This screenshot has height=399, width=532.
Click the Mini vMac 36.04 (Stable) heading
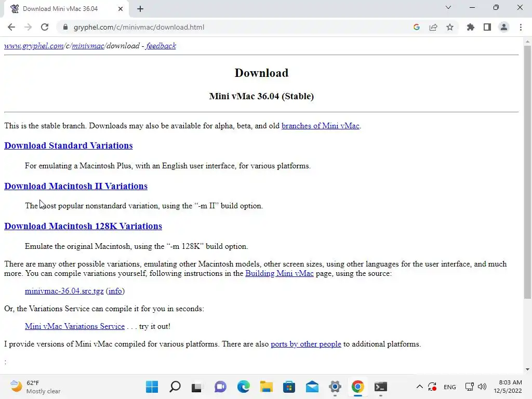[261, 96]
